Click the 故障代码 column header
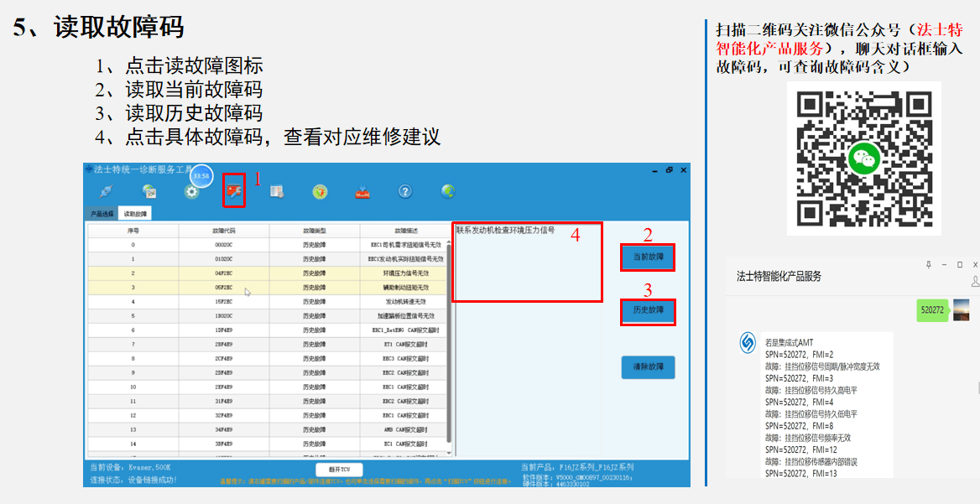This screenshot has height=504, width=980. pyautogui.click(x=224, y=231)
